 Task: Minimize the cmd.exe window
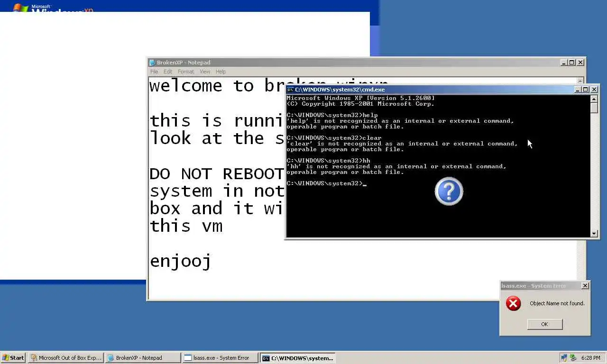(578, 90)
